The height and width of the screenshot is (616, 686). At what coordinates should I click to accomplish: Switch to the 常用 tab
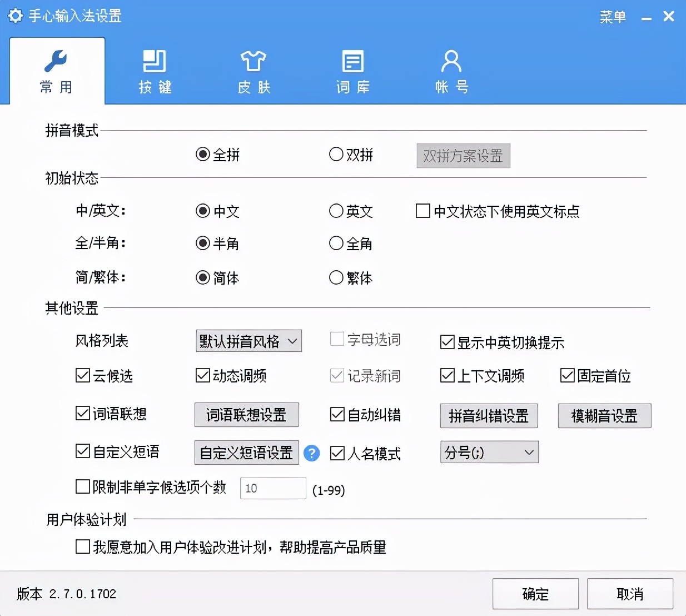coord(56,71)
